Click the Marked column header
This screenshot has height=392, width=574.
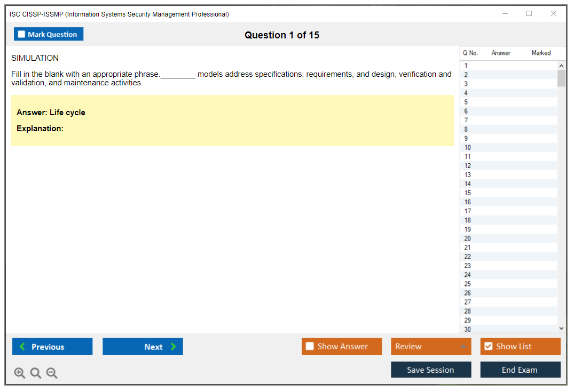tap(541, 53)
